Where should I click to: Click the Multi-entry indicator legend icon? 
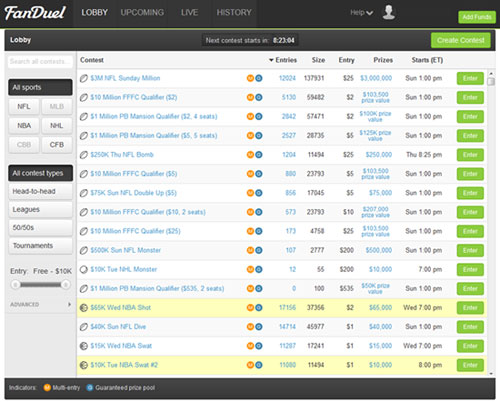[x=47, y=388]
